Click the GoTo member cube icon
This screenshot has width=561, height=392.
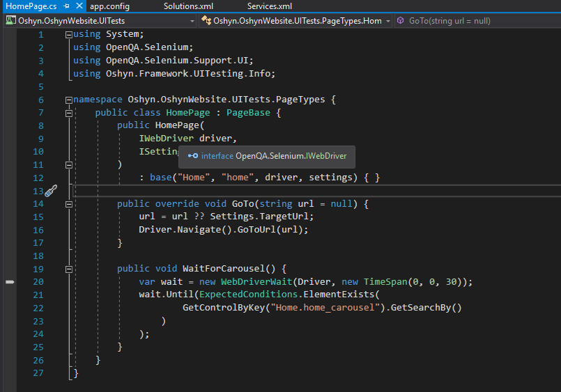(x=401, y=21)
